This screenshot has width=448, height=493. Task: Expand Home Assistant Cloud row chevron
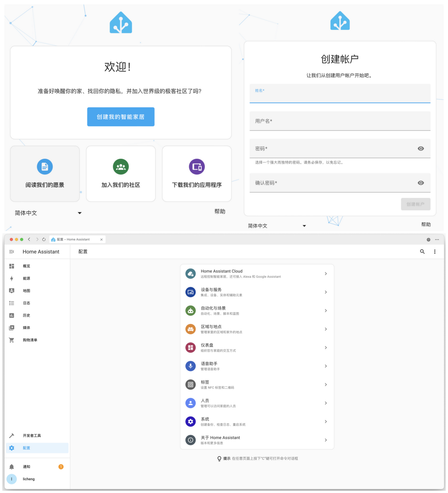tap(326, 274)
